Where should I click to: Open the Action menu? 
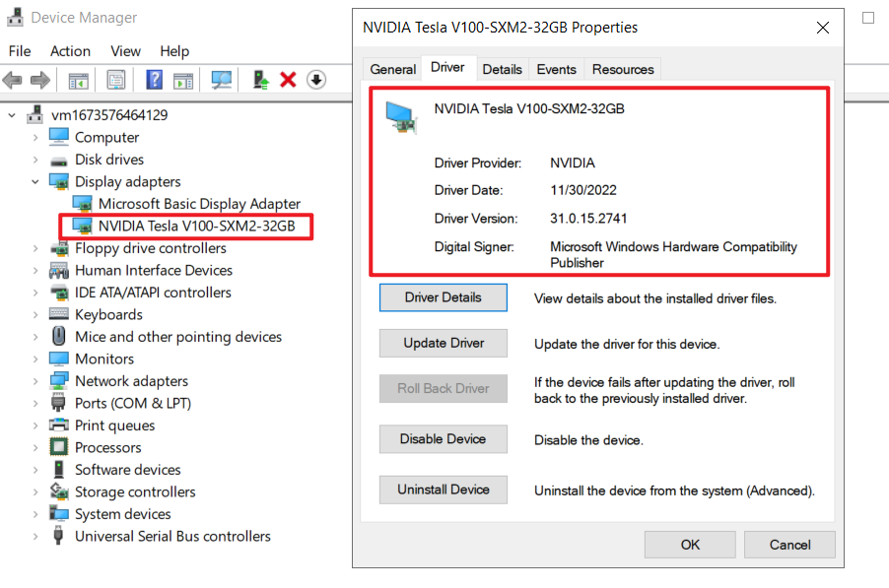pyautogui.click(x=70, y=51)
